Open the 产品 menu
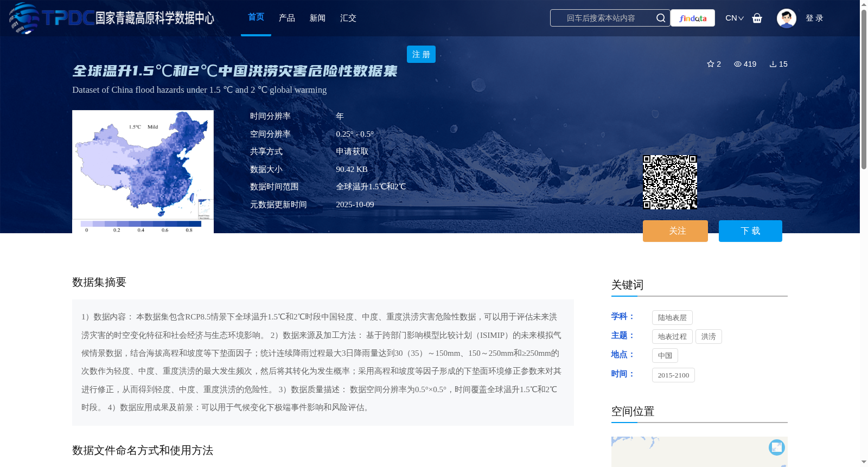Viewport: 868px width, 467px height. [x=287, y=18]
